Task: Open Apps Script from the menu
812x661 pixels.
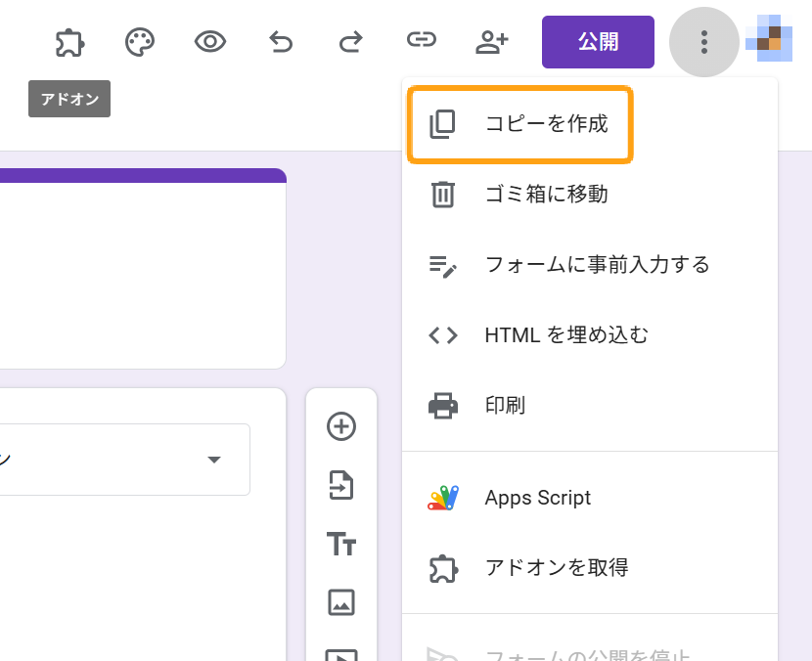Action: pyautogui.click(x=537, y=498)
